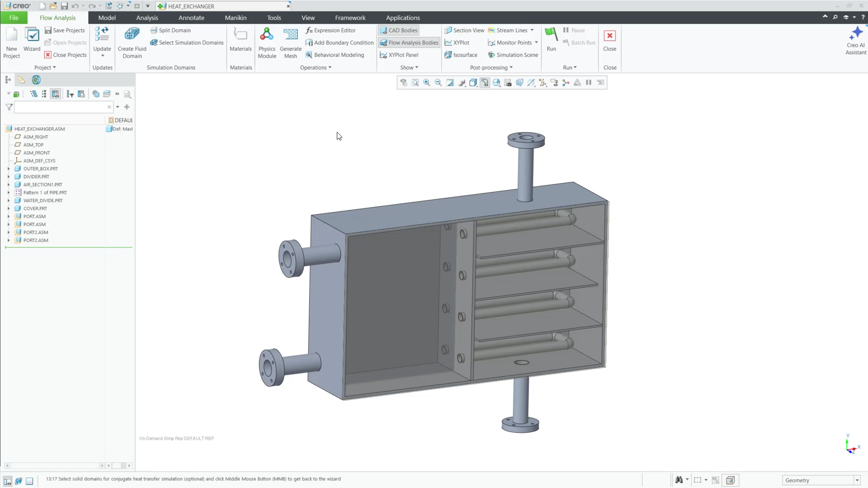Expand the OUTER_BOX.PRT tree node

pyautogui.click(x=9, y=169)
